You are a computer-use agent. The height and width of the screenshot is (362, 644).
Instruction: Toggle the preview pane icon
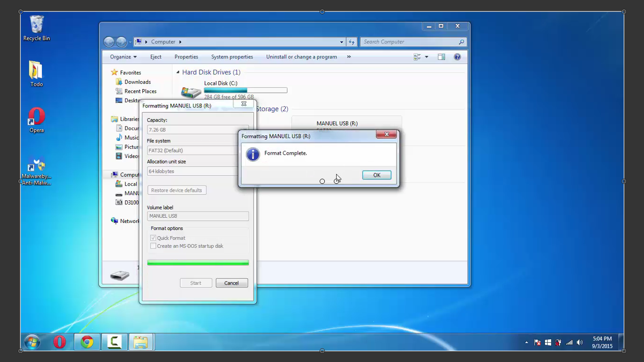(441, 57)
